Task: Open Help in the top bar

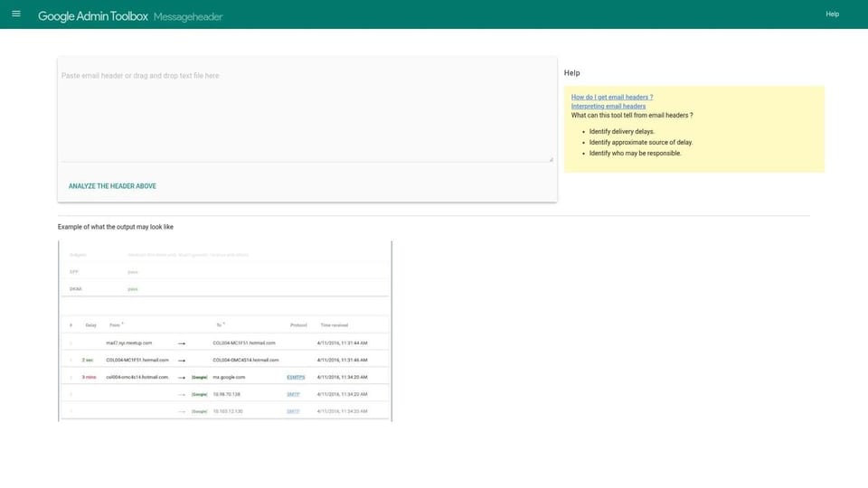Action: [832, 14]
